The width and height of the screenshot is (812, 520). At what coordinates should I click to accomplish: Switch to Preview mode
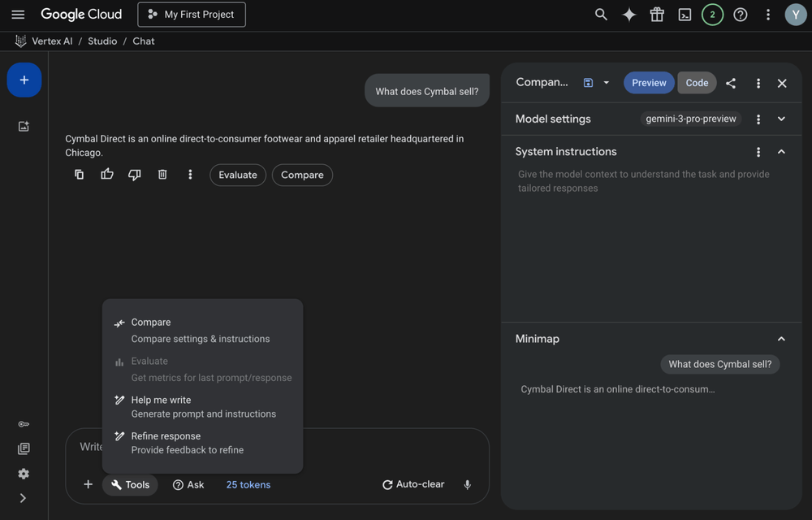tap(649, 83)
